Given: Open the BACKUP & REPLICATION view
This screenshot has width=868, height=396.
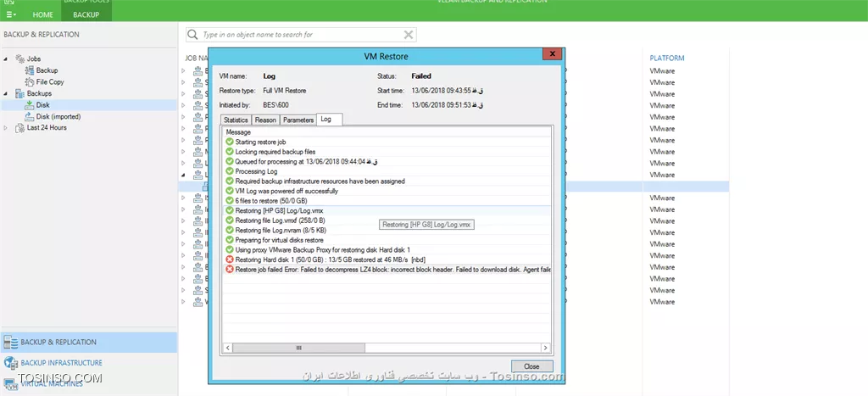Looking at the screenshot, I should [x=88, y=343].
